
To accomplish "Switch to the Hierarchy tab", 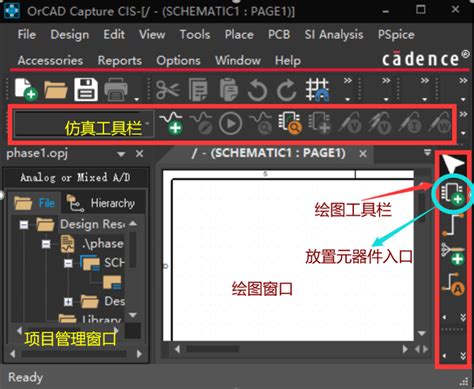I will pyautogui.click(x=101, y=203).
